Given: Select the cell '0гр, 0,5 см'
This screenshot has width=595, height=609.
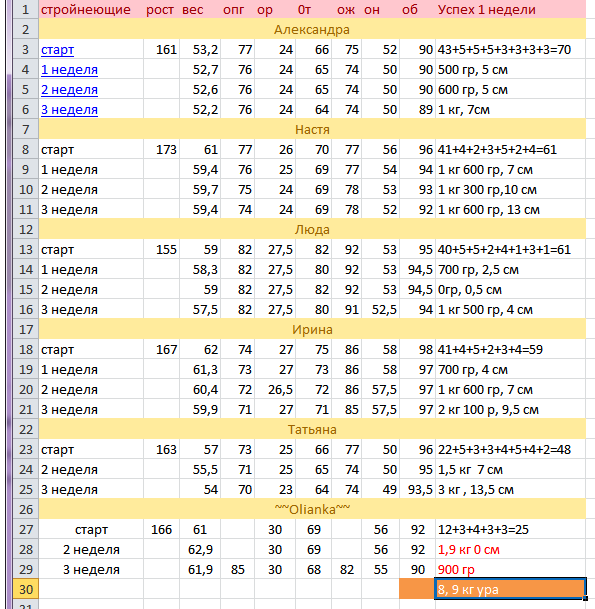Looking at the screenshot, I should tap(510, 290).
